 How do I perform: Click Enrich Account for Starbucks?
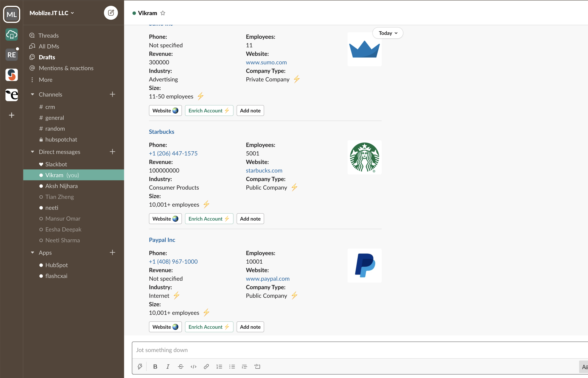(209, 219)
